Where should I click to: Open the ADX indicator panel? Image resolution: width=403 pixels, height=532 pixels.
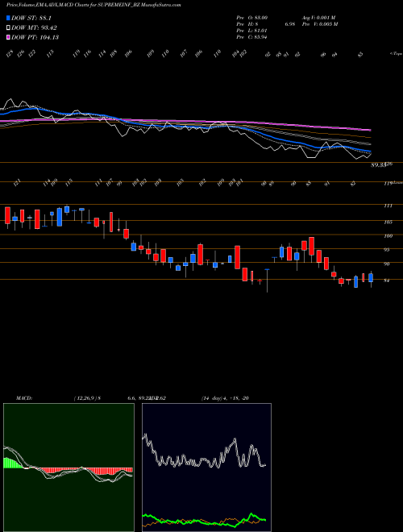(206, 468)
